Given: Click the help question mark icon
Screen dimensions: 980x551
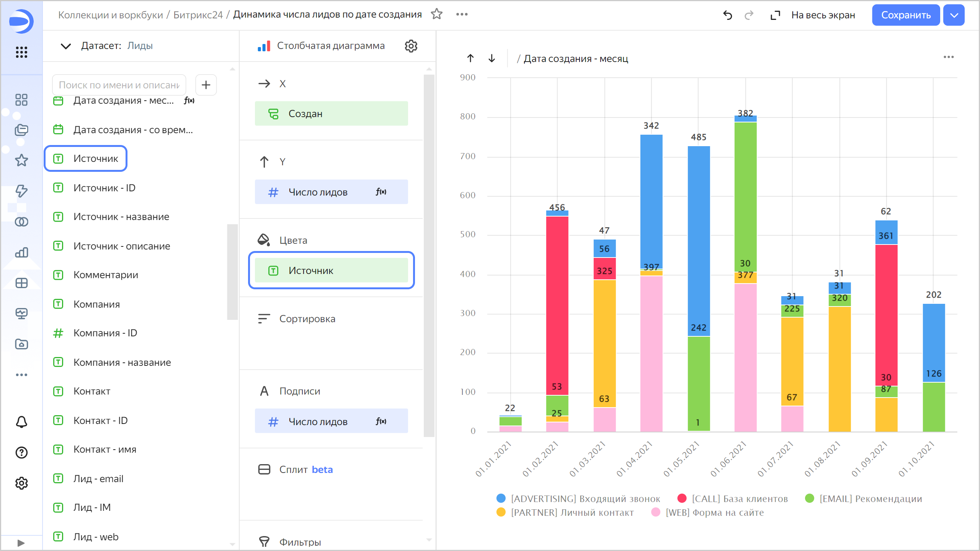Looking at the screenshot, I should tap(21, 453).
